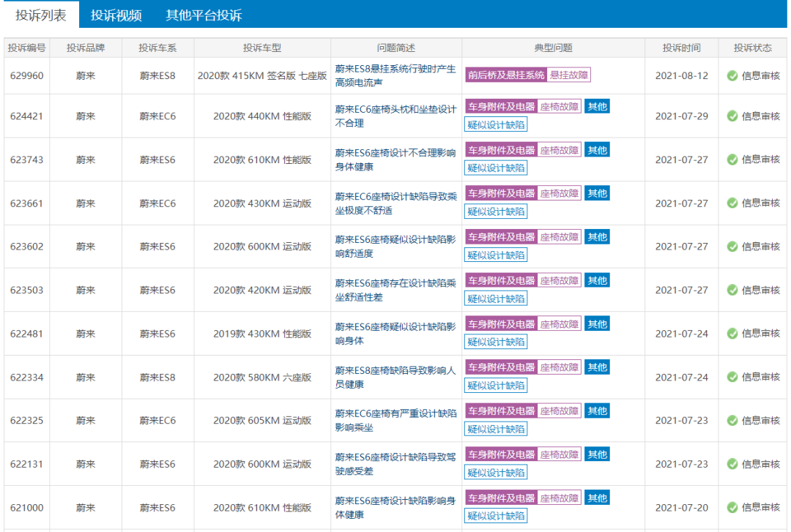Click the 典型问题 column header
The image size is (791, 532).
[x=553, y=48]
